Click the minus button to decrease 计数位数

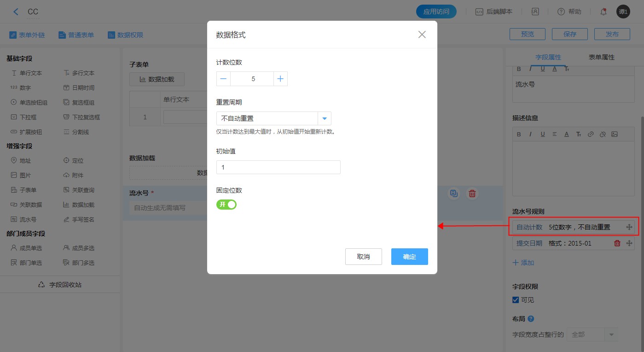coord(223,79)
